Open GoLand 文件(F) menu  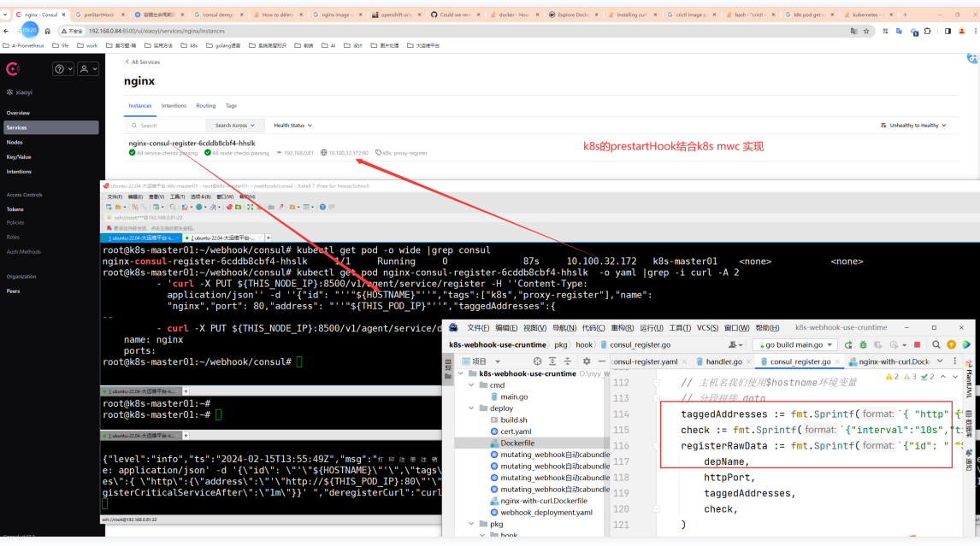tap(478, 328)
